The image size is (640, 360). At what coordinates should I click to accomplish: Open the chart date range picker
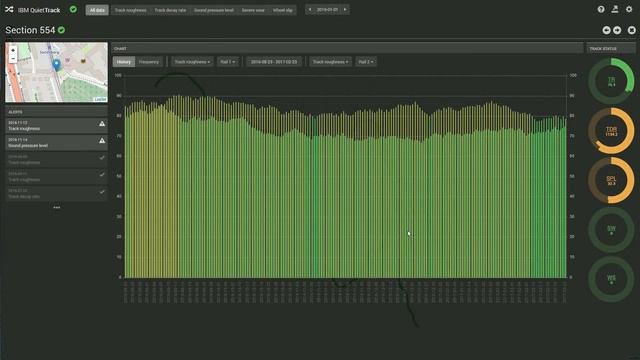(274, 62)
